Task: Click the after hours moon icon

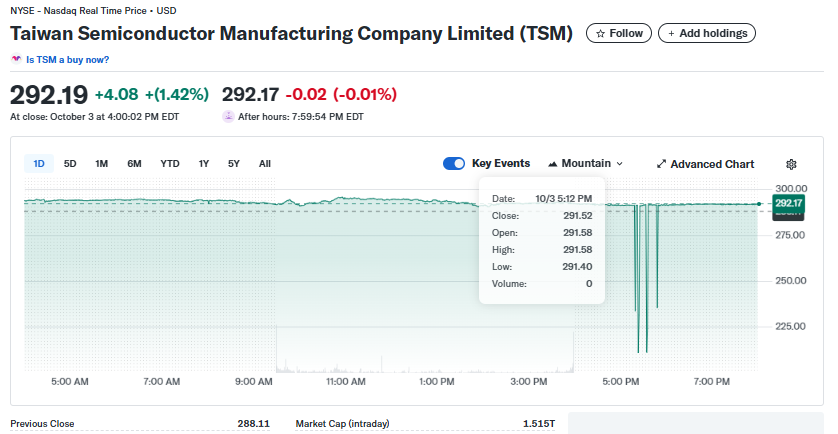Action: point(228,117)
